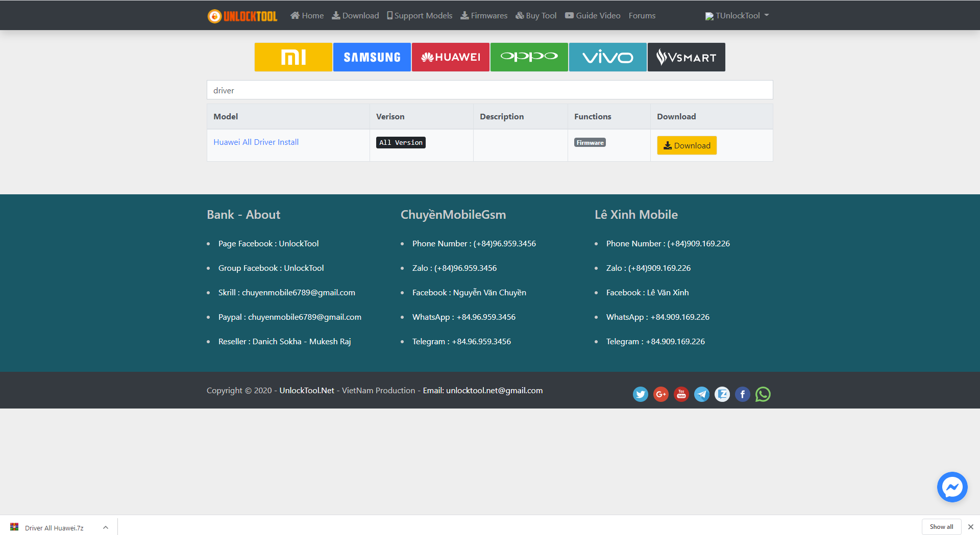Click WhatsApp +84.96.959.3456 entry
Image resolution: width=980 pixels, height=535 pixels.
click(464, 317)
